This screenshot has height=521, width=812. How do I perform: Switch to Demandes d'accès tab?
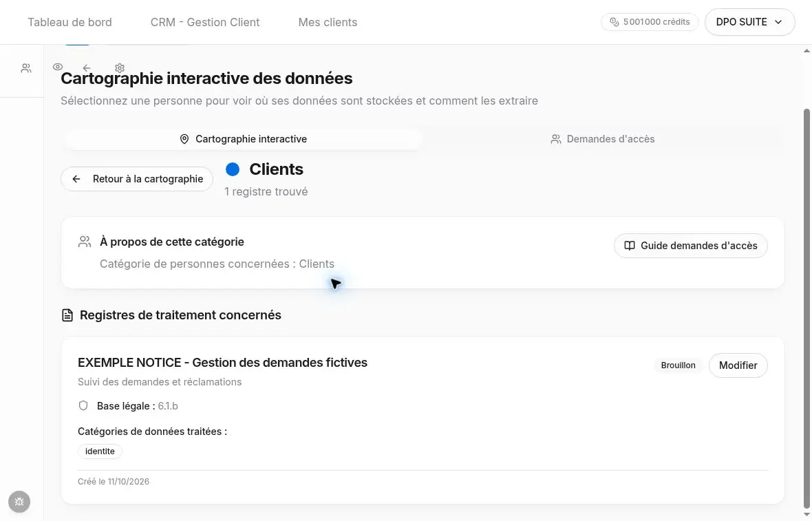coord(603,139)
